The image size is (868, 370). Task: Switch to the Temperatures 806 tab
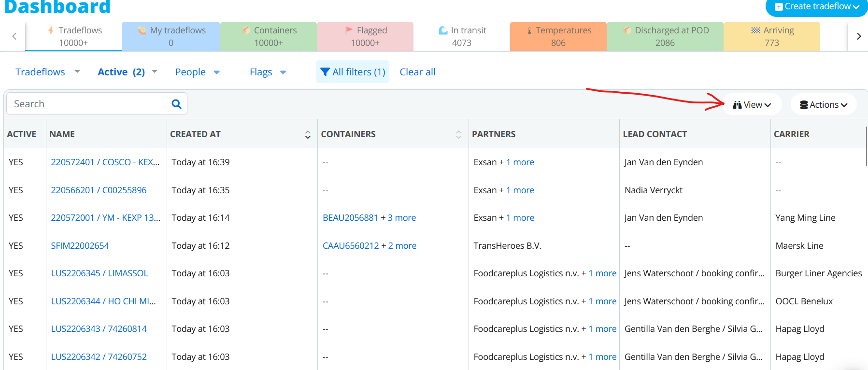click(558, 36)
